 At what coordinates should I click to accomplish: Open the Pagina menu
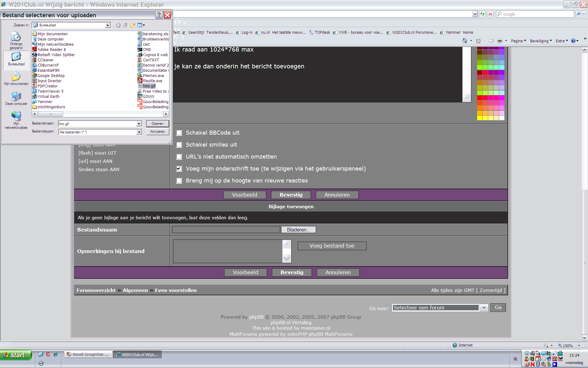[x=518, y=41]
